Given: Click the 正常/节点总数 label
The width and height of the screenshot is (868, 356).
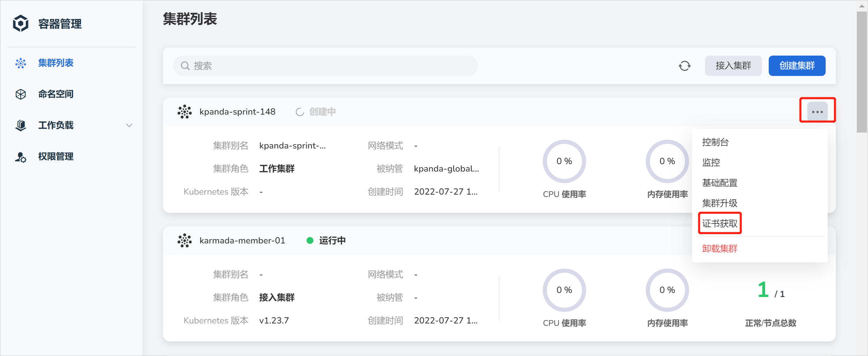Looking at the screenshot, I should 770,323.
